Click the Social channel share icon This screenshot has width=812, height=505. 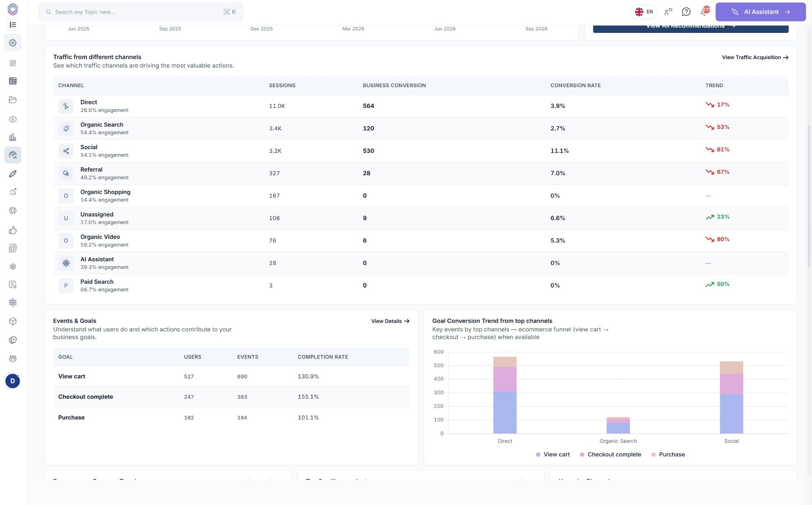pos(66,151)
